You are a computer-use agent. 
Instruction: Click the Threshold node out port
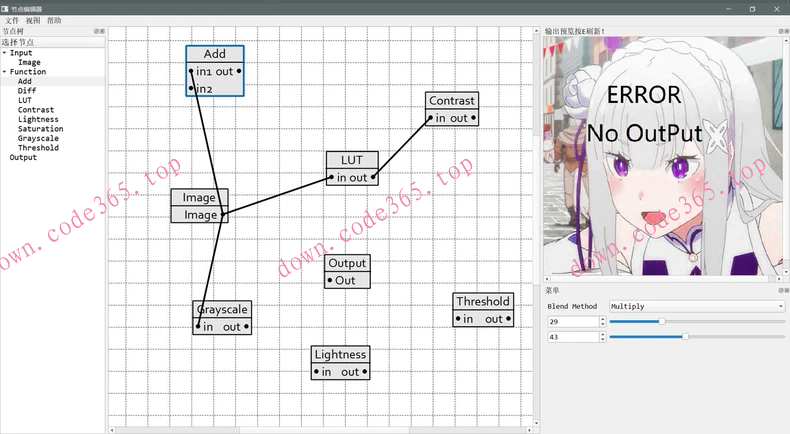(508, 319)
